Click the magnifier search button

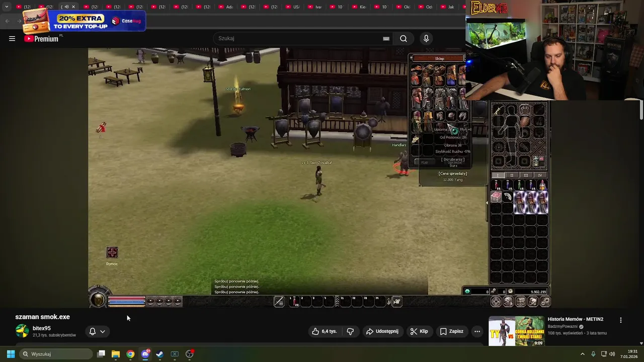[404, 39]
